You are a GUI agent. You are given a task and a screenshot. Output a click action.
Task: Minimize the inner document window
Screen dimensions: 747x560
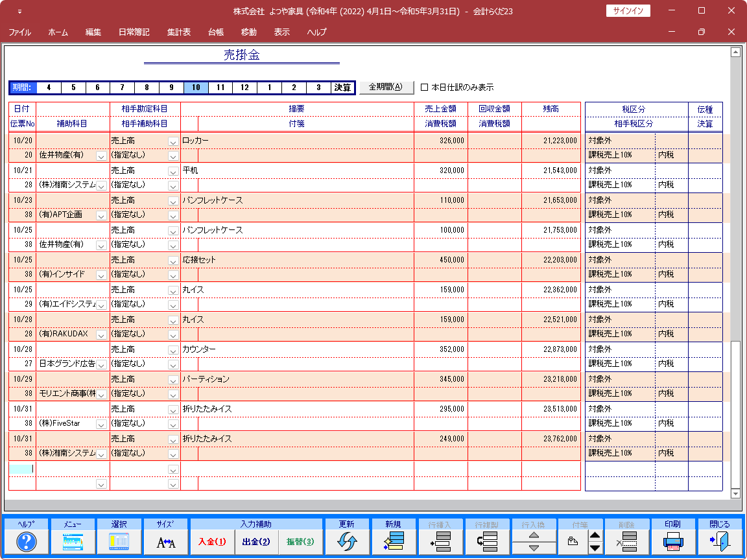[x=671, y=32]
